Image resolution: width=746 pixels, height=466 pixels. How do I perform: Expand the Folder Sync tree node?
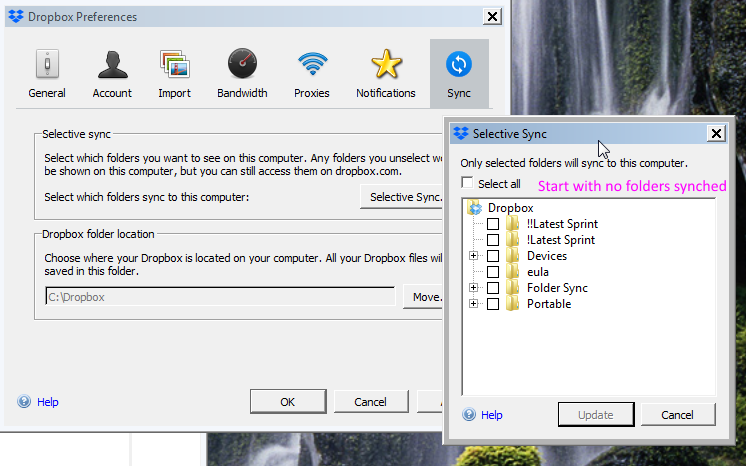tap(473, 288)
